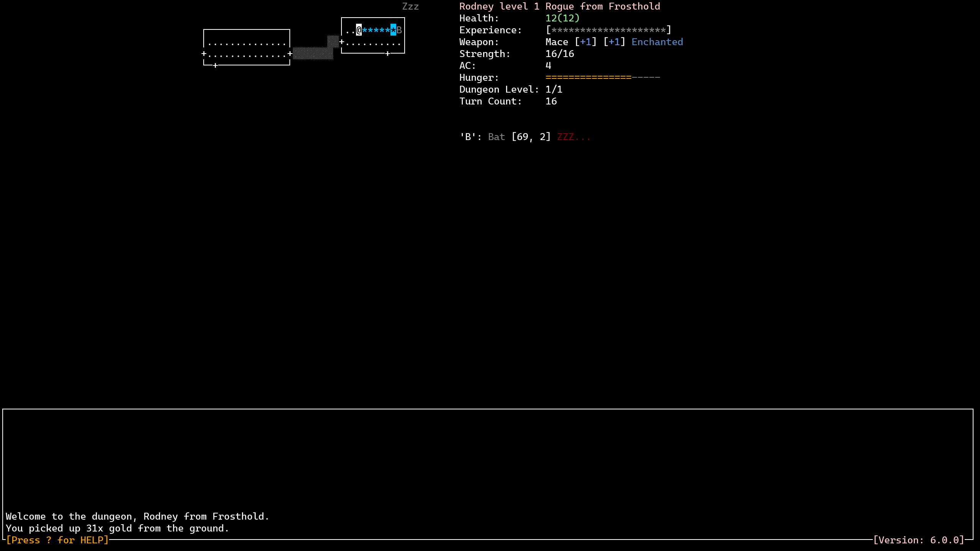This screenshot has width=980, height=551.
Task: Click the '[Version: 6.0.0]' label
Action: (918, 540)
